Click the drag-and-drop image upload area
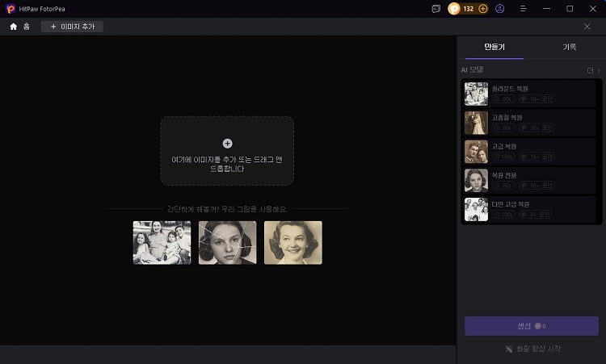The width and height of the screenshot is (606, 364). (227, 151)
